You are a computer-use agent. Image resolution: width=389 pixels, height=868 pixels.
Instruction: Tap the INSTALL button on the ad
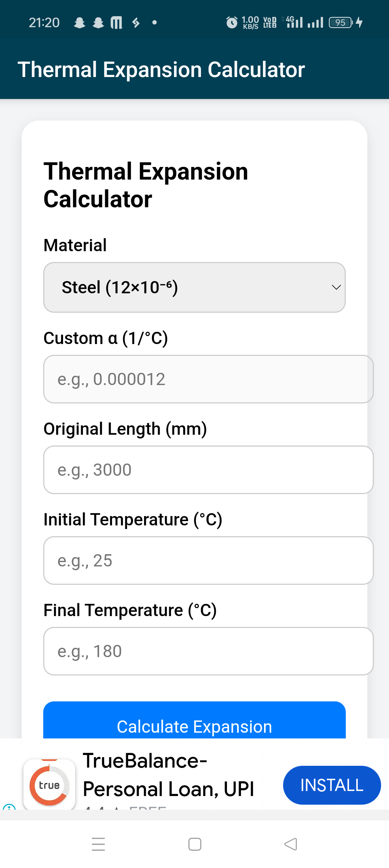[x=331, y=785]
